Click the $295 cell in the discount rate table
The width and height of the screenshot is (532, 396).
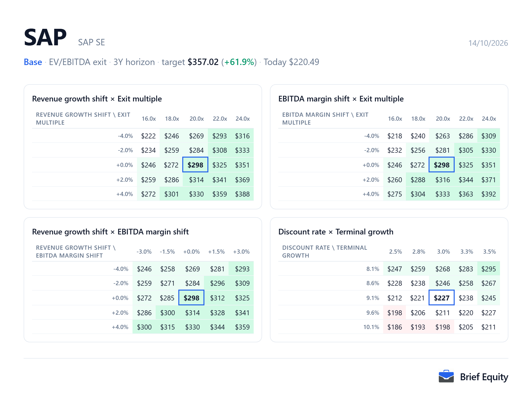(489, 269)
